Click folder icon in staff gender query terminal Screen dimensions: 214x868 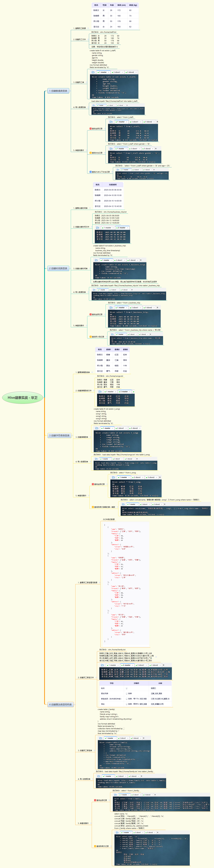[x=111, y=149]
